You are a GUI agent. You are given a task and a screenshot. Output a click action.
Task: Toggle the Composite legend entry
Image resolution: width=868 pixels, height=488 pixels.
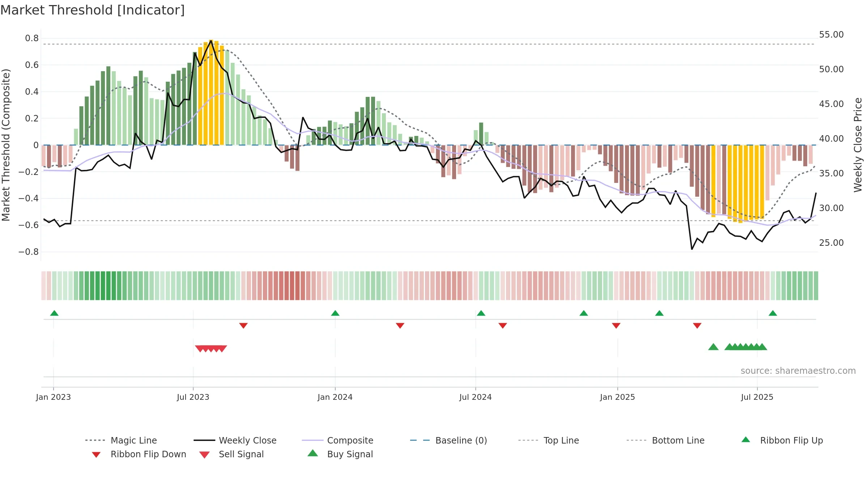[x=338, y=440]
